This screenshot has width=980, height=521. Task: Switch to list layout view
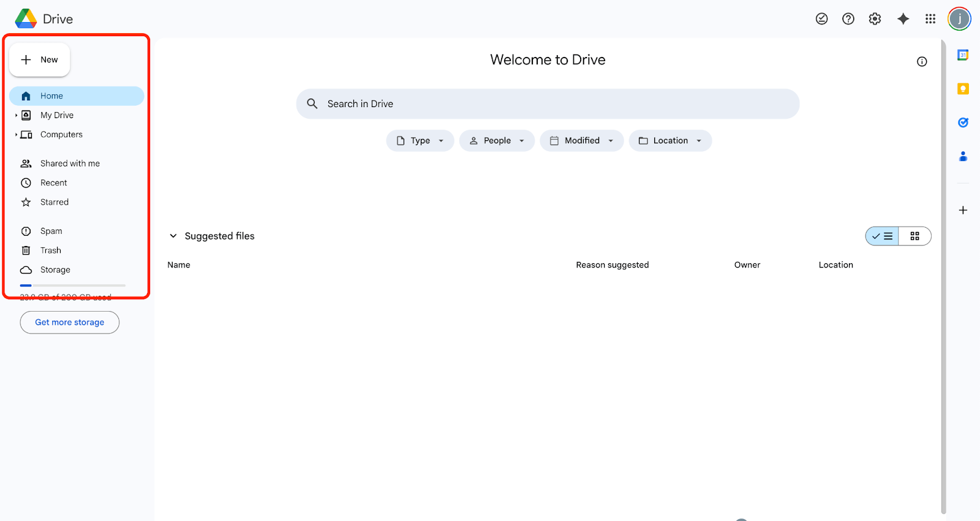point(882,236)
